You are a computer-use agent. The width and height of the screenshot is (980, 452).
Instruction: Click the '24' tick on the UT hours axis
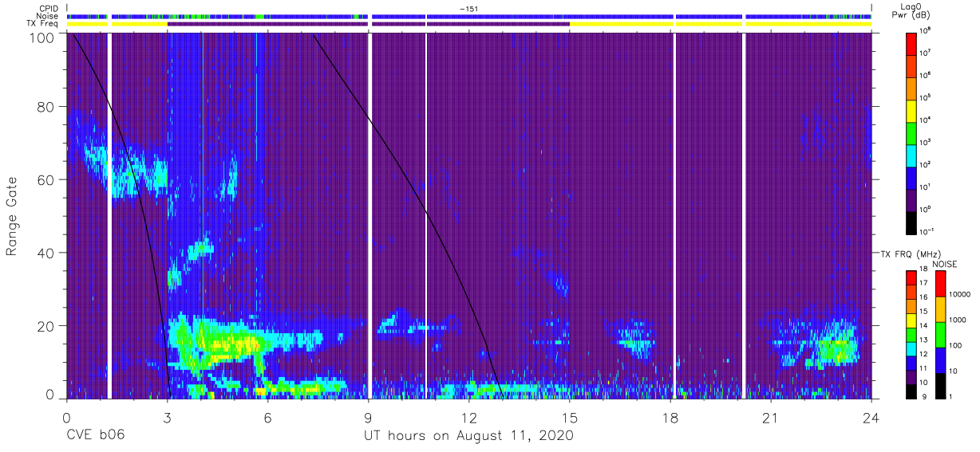[x=871, y=417]
